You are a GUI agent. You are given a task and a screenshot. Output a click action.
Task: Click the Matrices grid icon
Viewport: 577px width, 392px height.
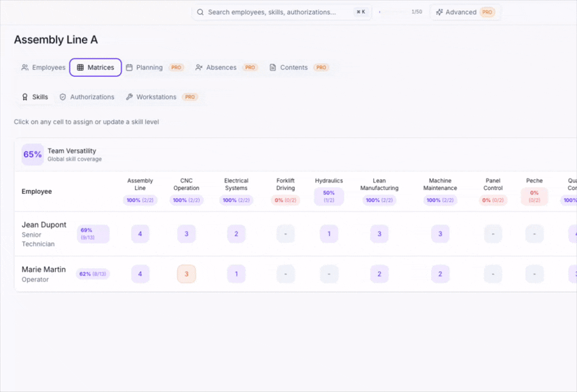80,68
